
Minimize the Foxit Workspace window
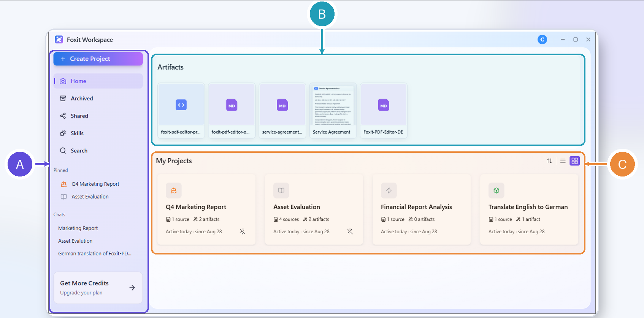coord(563,40)
